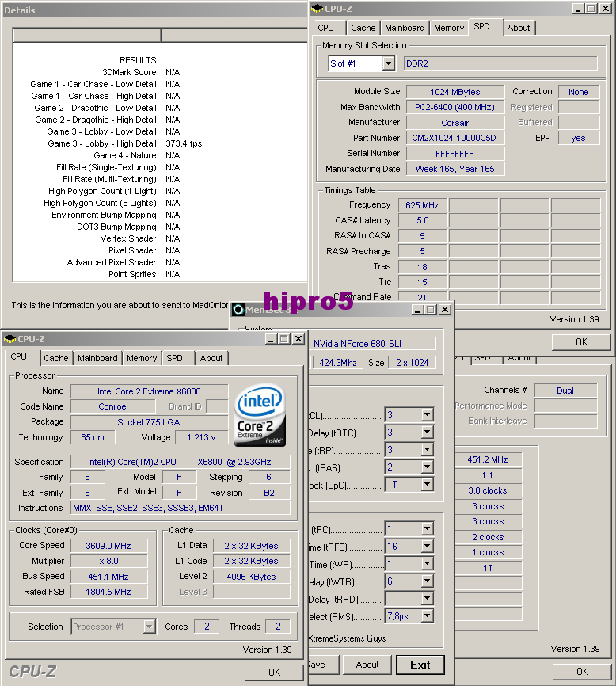616x686 pixels.
Task: Click the Level 2 cache value 4096 KBytes
Action: 251,577
